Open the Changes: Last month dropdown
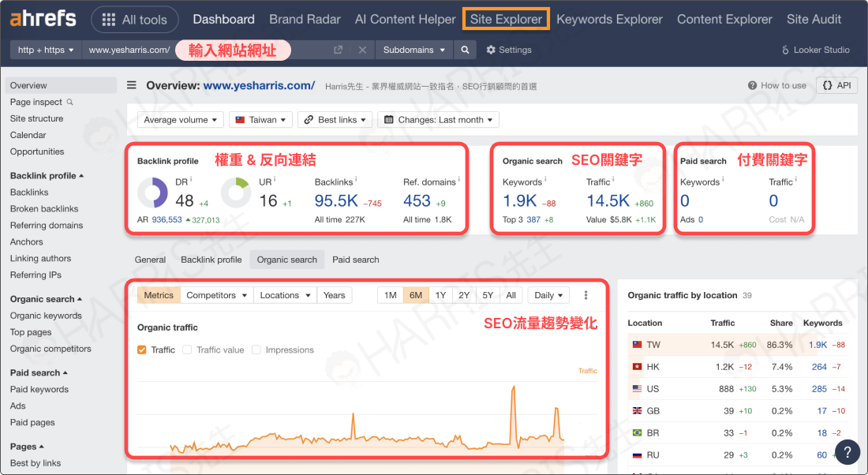 [x=439, y=120]
